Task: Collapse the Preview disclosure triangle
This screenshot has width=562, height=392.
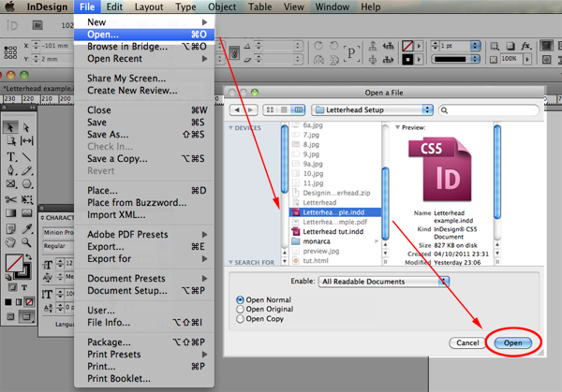Action: [397, 127]
